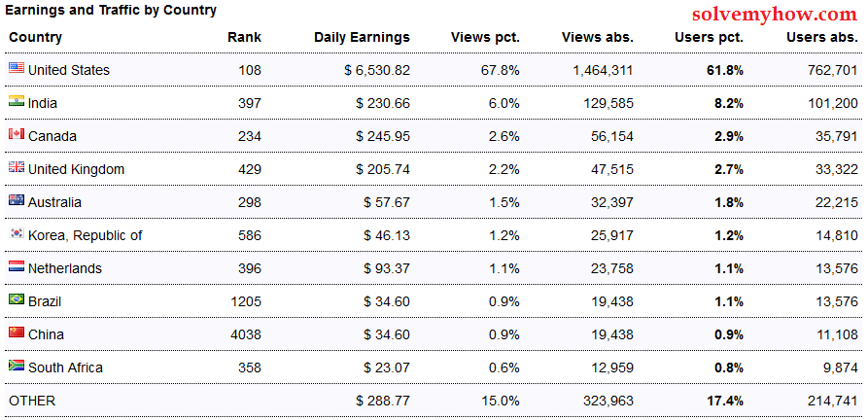Click the Netherlands flag icon
This screenshot has width=868, height=420.
pos(17,267)
